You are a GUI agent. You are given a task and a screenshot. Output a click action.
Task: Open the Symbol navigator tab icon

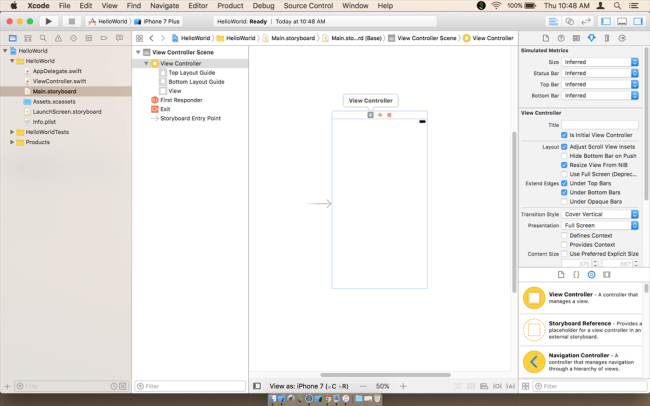point(28,38)
